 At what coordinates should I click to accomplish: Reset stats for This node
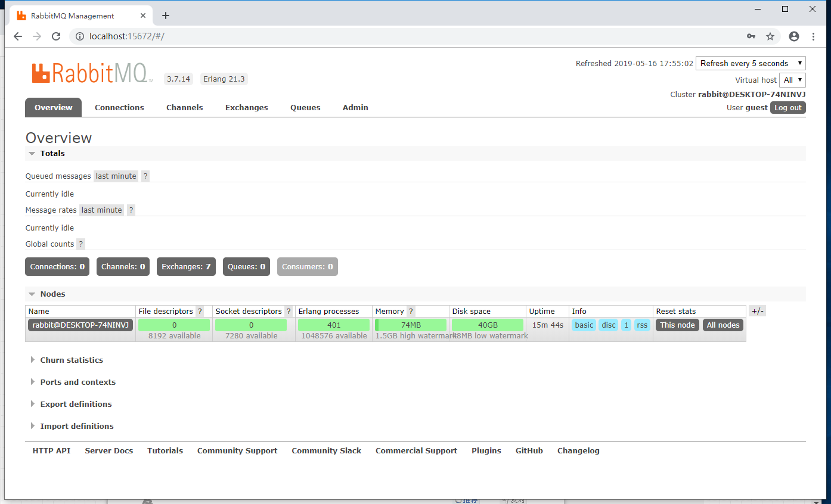(x=677, y=325)
